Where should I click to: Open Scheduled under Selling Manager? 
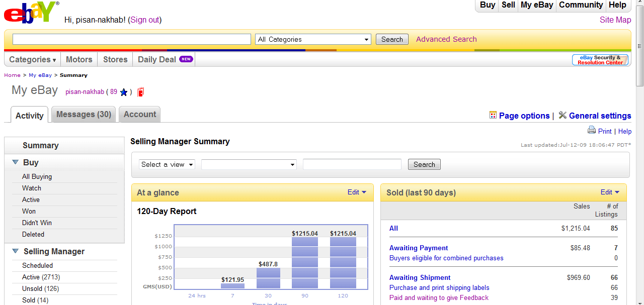tap(37, 266)
